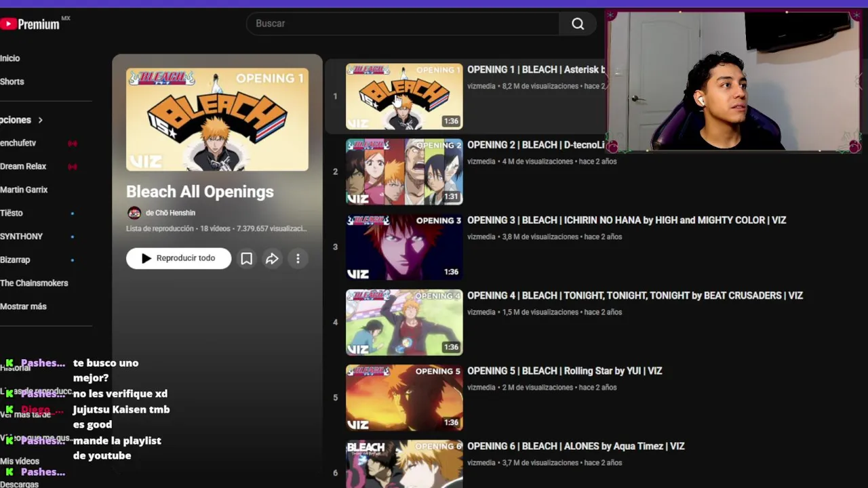Open OPENING 4 TONIGHT title
The width and height of the screenshot is (868, 488).
(x=635, y=296)
